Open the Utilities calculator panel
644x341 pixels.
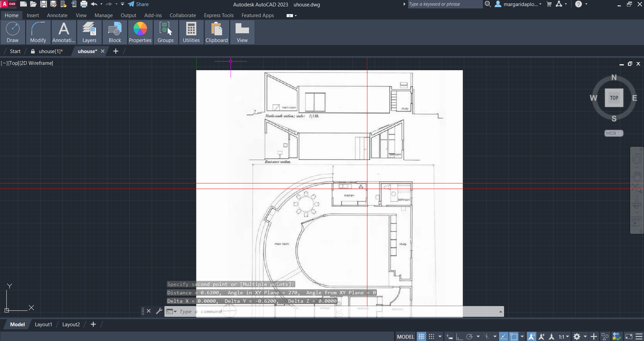(191, 32)
